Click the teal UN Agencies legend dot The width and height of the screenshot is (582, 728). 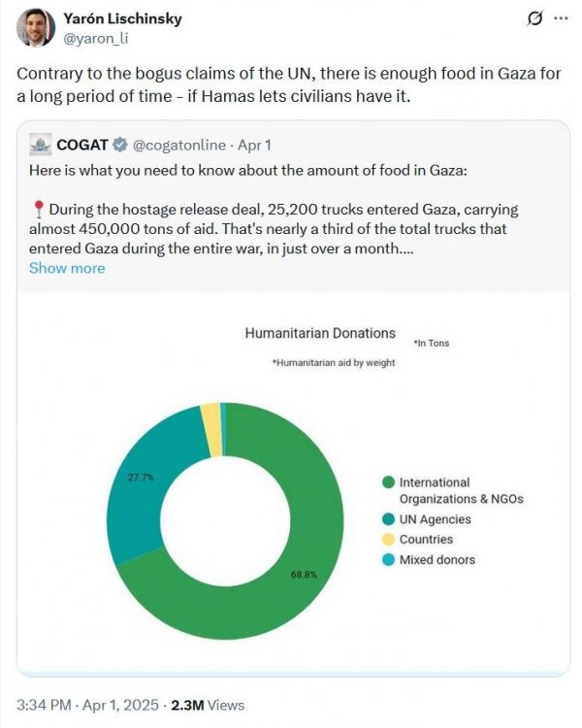click(388, 519)
